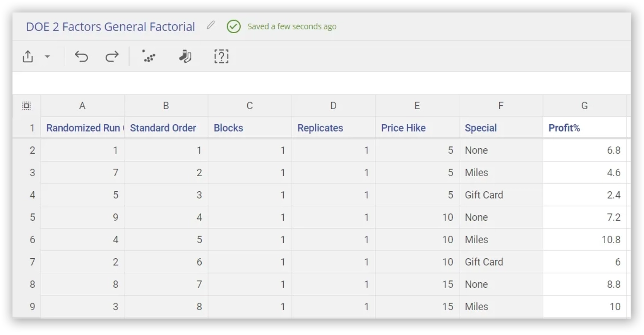Edit the title with pencil icon
644x335 pixels.
pyautogui.click(x=211, y=25)
